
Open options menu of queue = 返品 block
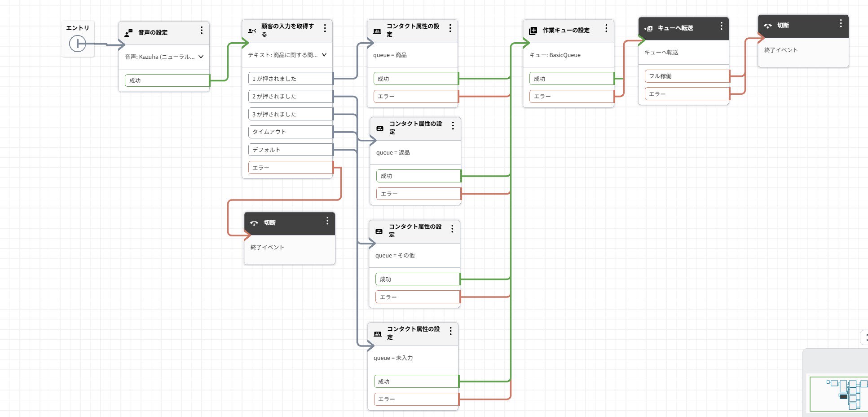[x=453, y=126]
